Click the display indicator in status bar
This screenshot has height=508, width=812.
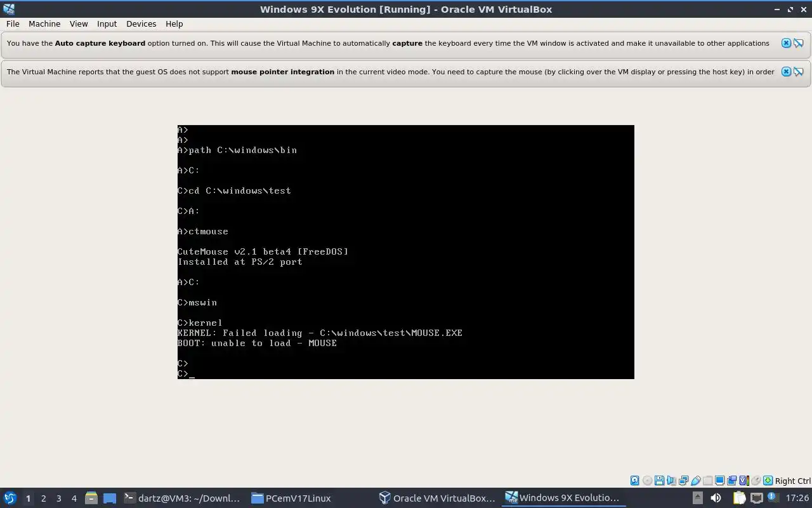[x=720, y=481]
